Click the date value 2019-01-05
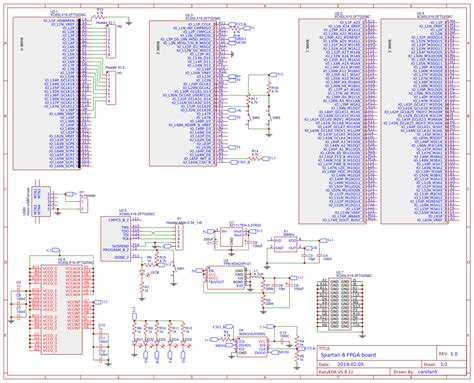The width and height of the screenshot is (474, 383). point(350,364)
